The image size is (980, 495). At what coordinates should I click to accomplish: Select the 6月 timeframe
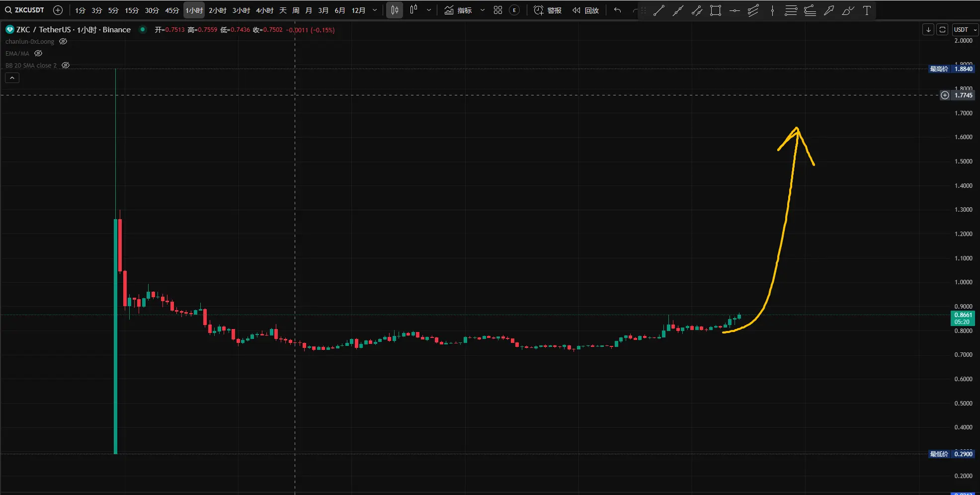click(x=340, y=10)
